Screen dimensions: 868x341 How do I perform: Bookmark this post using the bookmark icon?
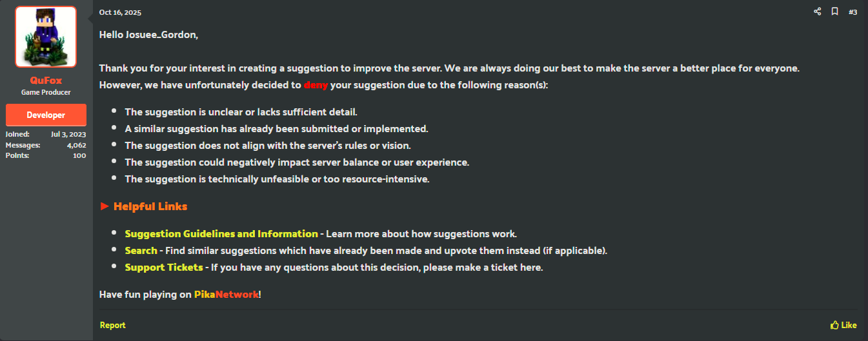pos(834,12)
